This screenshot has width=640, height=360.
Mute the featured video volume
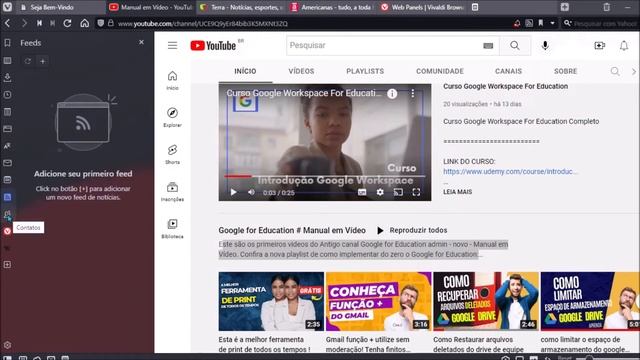point(251,192)
